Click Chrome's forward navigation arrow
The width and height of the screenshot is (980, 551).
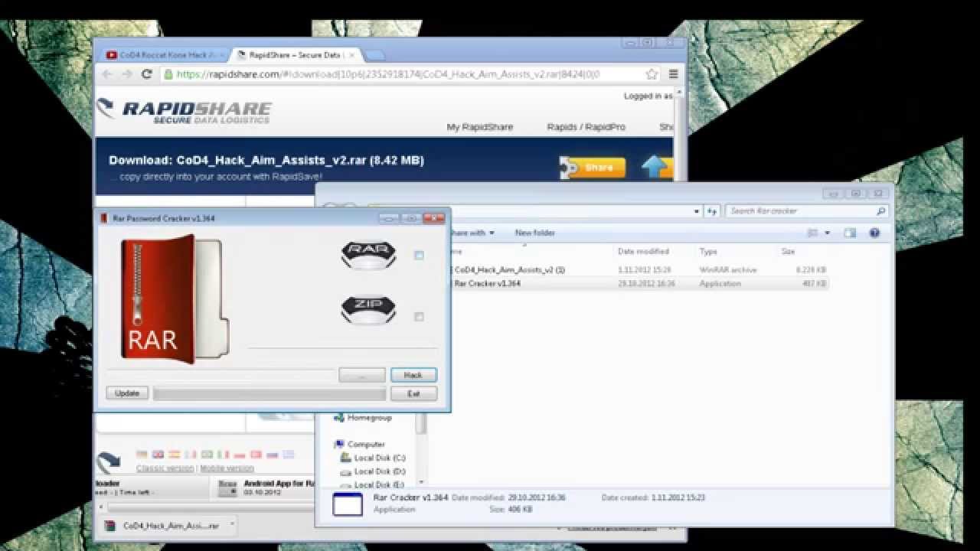[x=126, y=74]
